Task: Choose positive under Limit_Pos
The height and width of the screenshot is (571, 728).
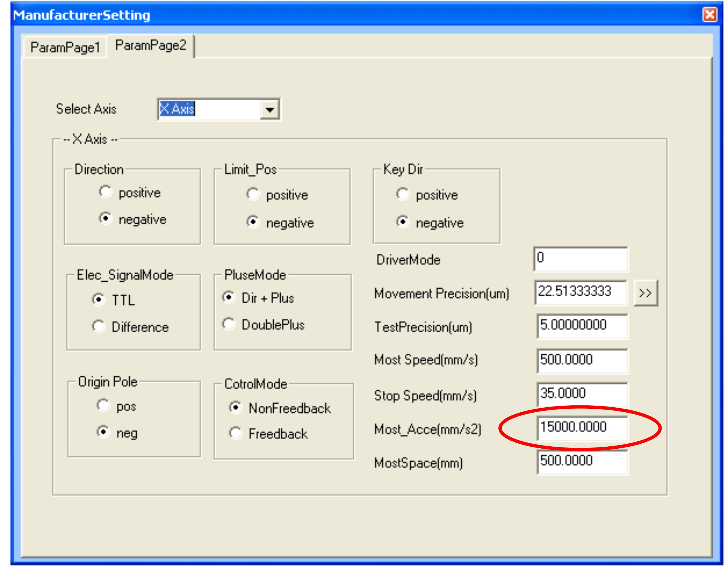Action: point(253,194)
